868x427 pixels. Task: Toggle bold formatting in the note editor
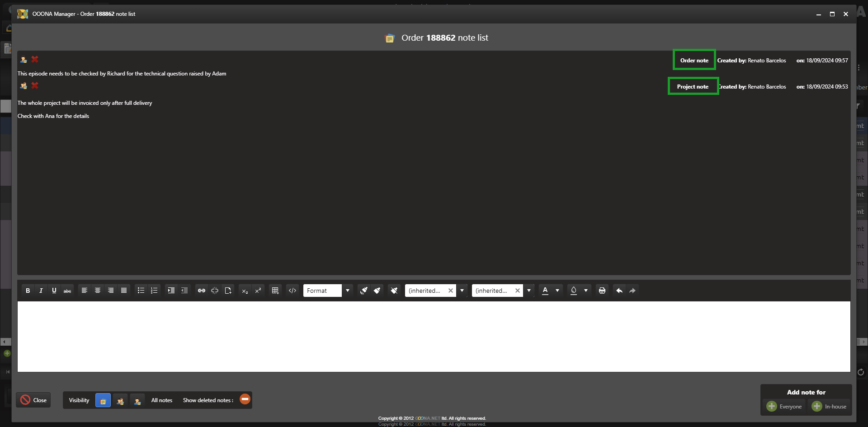pos(28,291)
